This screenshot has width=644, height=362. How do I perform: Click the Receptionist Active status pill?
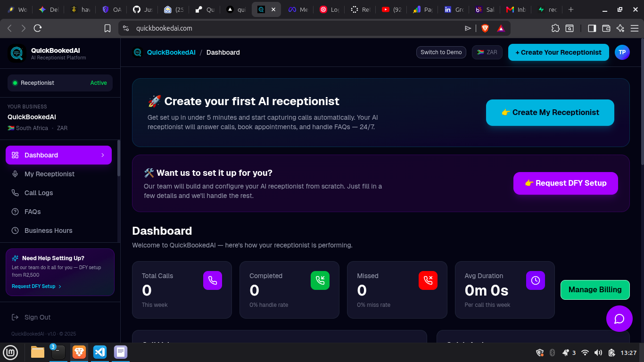pos(60,83)
